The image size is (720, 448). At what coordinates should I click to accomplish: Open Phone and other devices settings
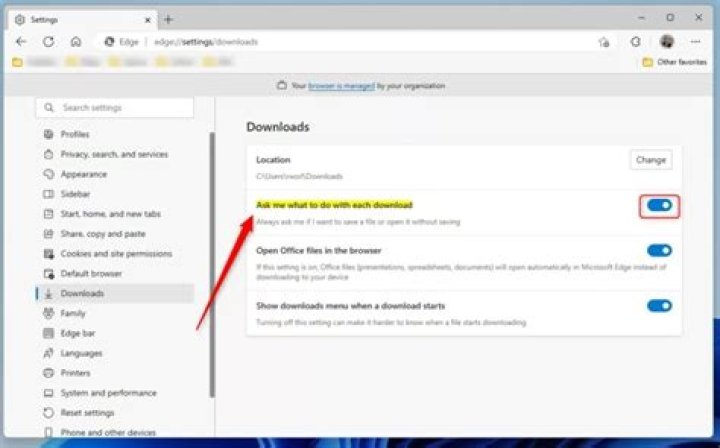point(115,432)
